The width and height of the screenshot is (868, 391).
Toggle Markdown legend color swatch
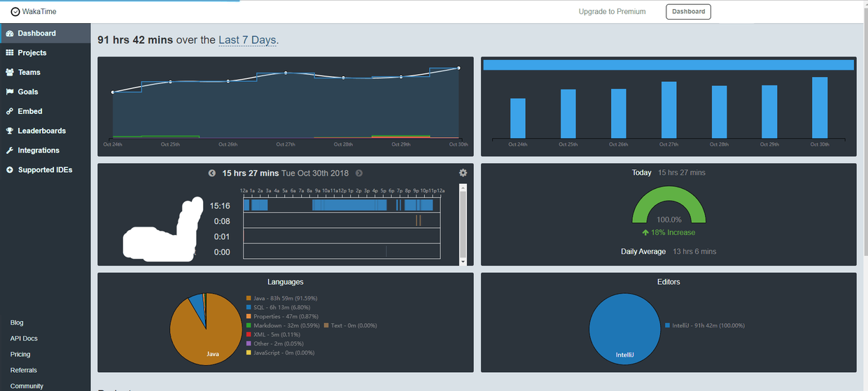[248, 326]
